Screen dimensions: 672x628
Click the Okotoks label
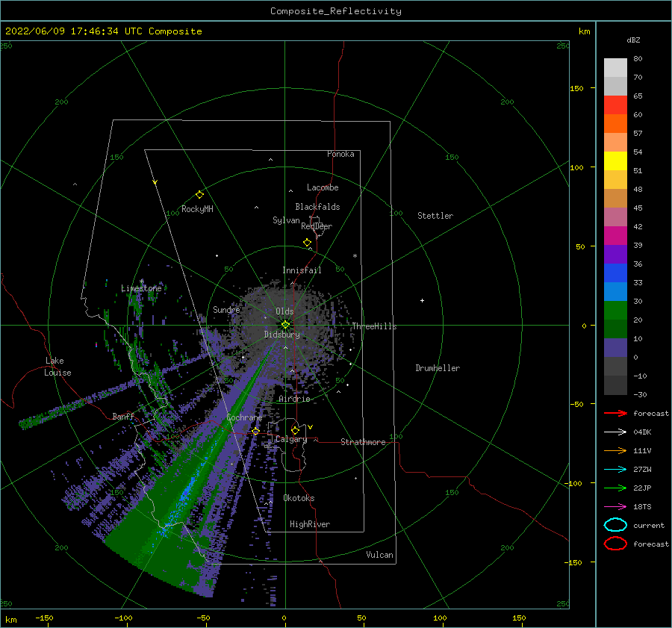299,498
